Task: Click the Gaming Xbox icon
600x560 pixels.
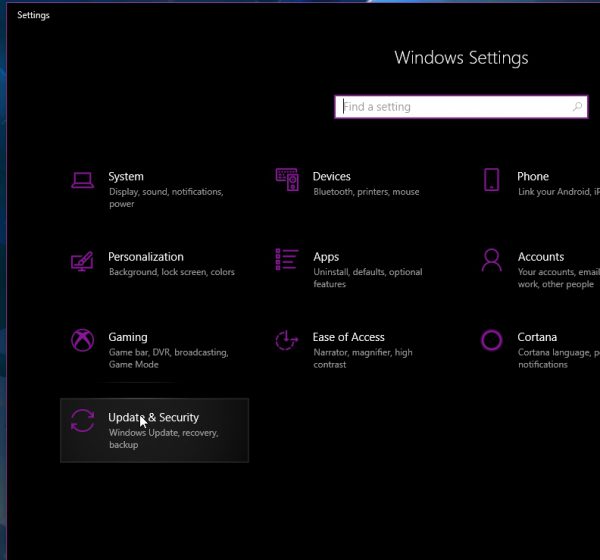Action: tap(82, 340)
